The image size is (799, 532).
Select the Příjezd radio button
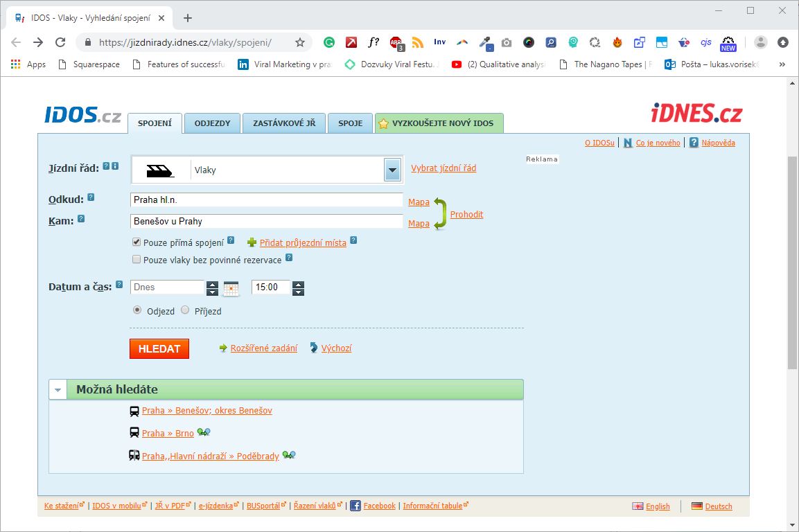coord(185,310)
